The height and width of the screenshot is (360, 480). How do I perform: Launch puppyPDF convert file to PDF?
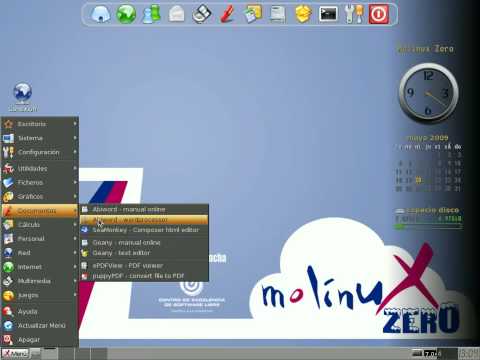pyautogui.click(x=144, y=276)
